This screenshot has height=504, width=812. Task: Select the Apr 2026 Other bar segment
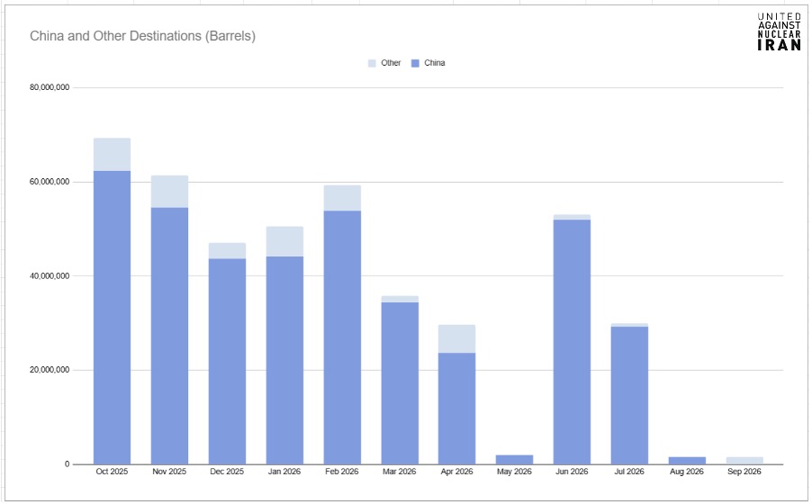click(456, 339)
